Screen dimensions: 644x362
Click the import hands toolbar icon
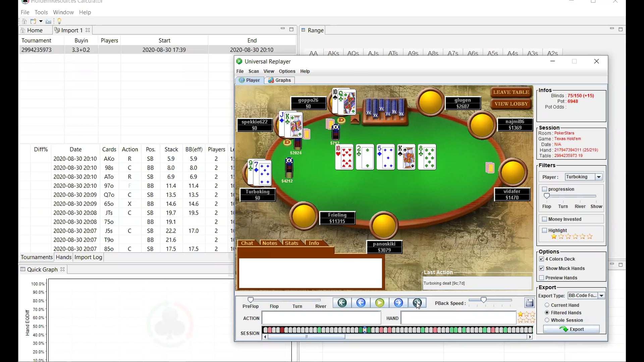[x=49, y=21]
